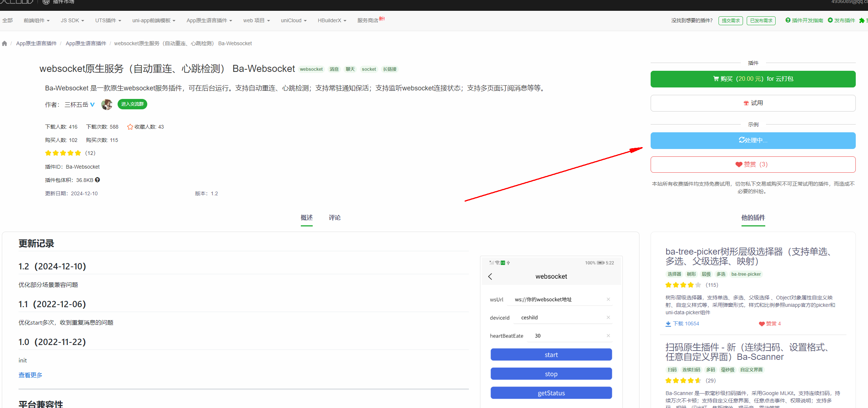Image resolution: width=868 pixels, height=408 pixels.
Task: Click first breadcrumb App原生语言插件
Action: coord(36,44)
